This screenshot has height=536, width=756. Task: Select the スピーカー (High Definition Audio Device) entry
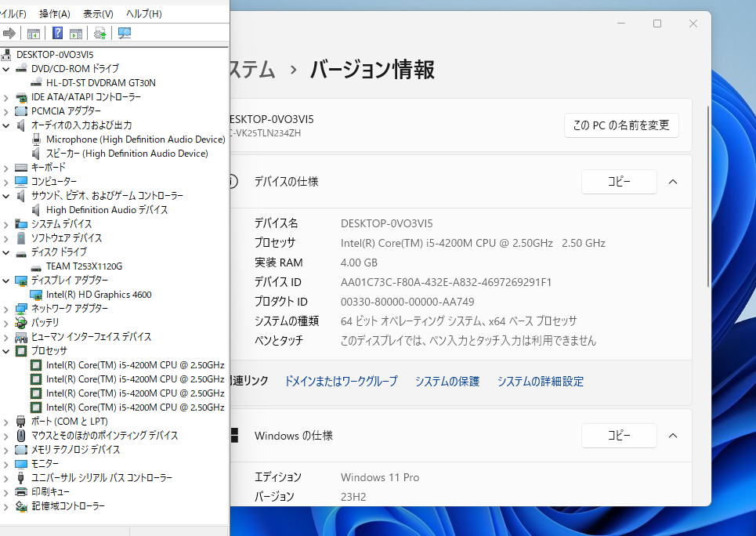coord(127,154)
